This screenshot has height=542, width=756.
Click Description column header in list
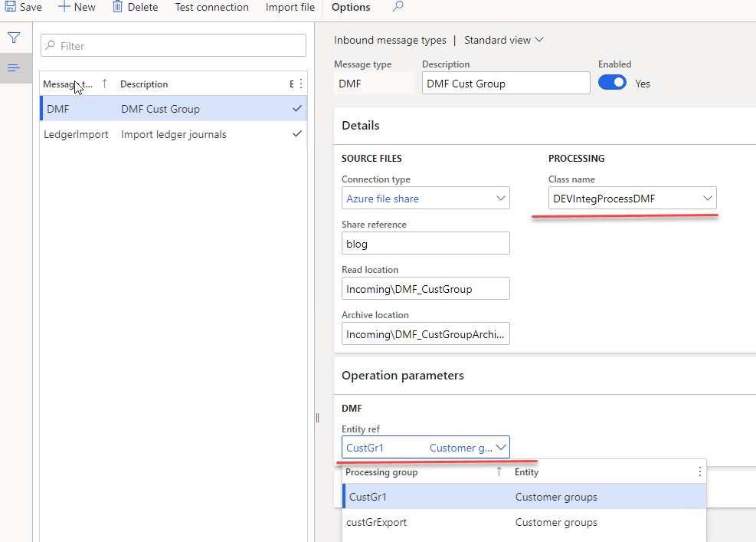(x=144, y=84)
